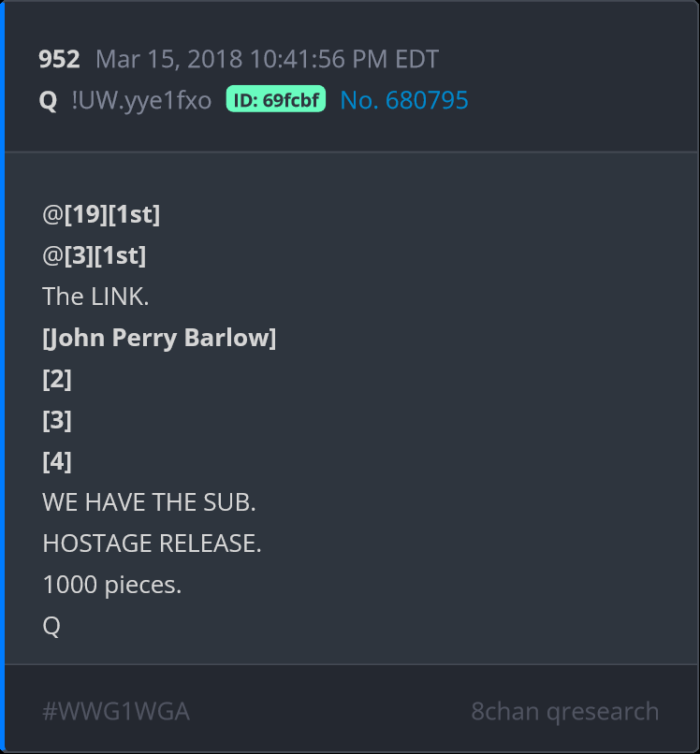
Task: Click the line HOSTAGE RELEASE.
Action: click(152, 544)
